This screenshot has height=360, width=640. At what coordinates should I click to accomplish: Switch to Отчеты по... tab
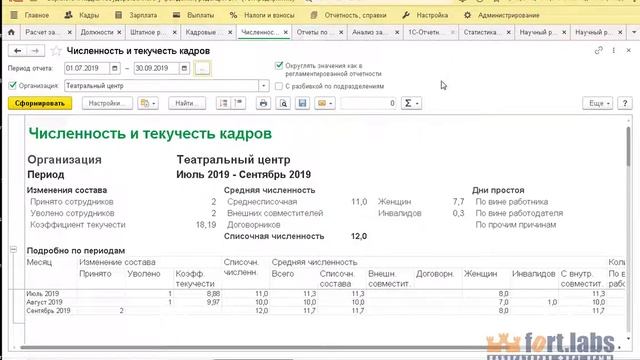pos(313,32)
